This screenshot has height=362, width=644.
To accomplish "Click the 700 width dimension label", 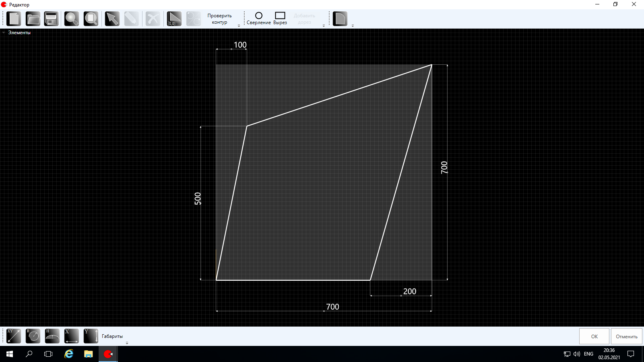I will pyautogui.click(x=332, y=306).
